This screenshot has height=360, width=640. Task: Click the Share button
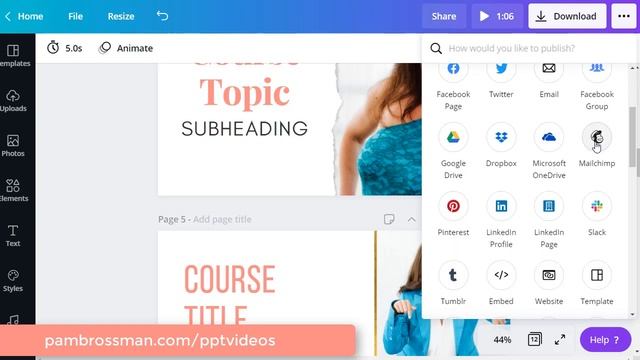[x=444, y=16]
